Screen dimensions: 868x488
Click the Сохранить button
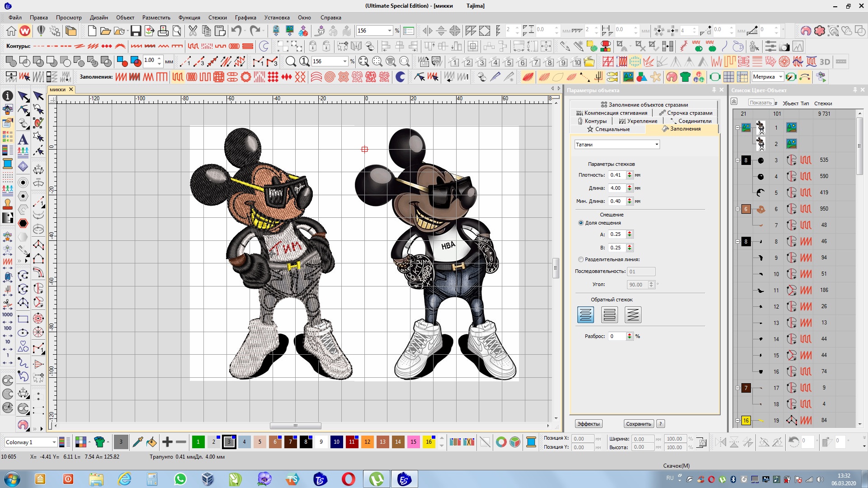pyautogui.click(x=638, y=424)
